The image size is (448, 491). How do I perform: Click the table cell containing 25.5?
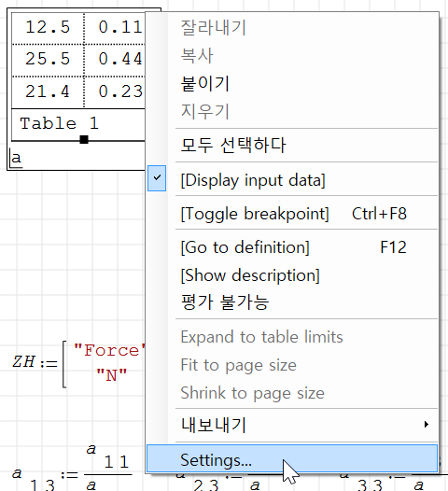tap(48, 60)
